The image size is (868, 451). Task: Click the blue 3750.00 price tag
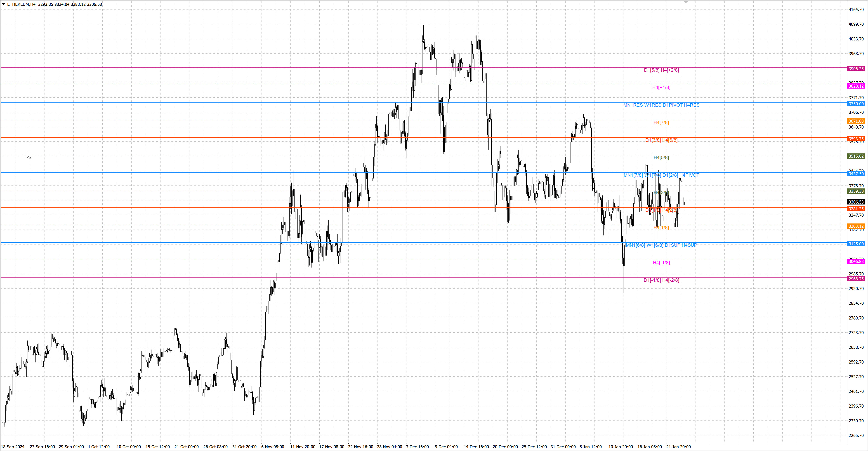click(x=856, y=104)
